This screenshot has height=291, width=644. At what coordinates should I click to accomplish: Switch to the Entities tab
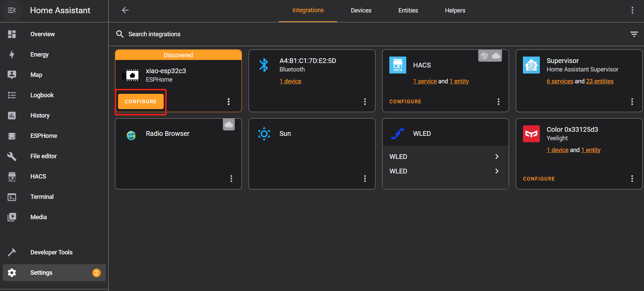tap(408, 11)
